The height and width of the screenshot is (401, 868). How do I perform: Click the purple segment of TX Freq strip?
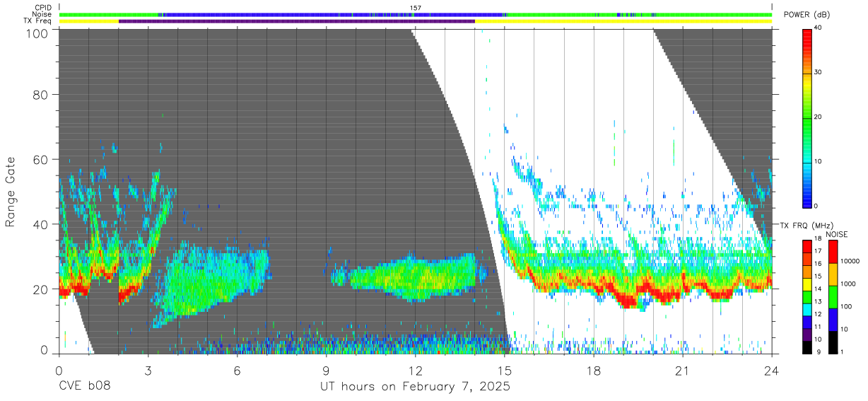pos(297,21)
